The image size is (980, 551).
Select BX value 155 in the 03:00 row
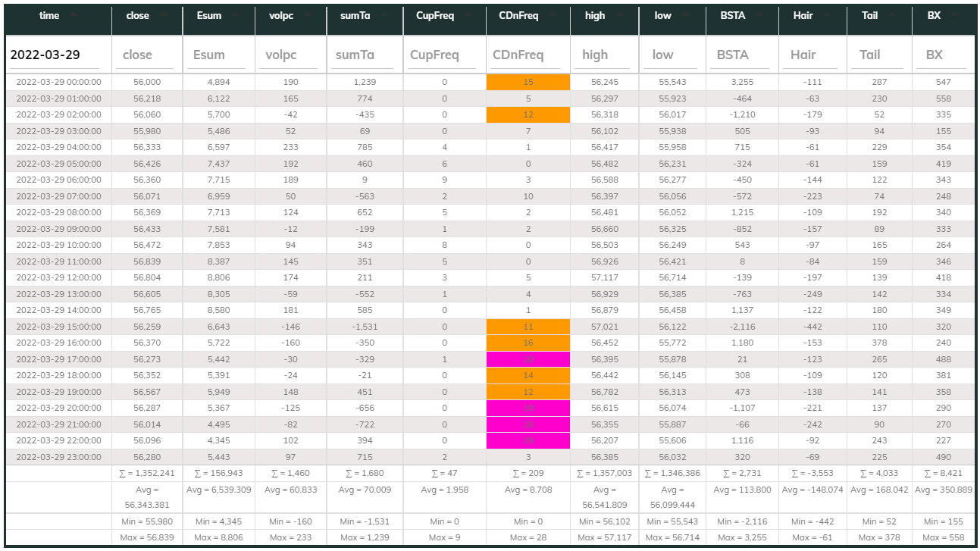coord(944,130)
